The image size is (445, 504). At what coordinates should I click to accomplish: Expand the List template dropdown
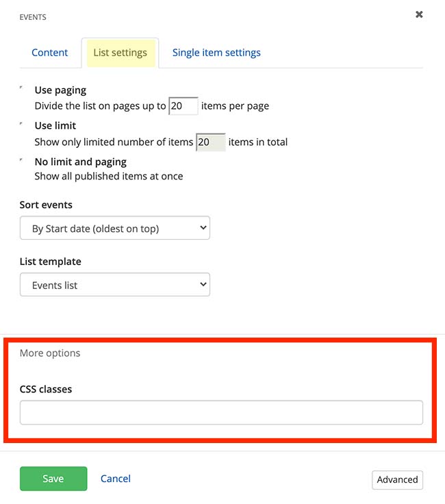click(x=115, y=285)
